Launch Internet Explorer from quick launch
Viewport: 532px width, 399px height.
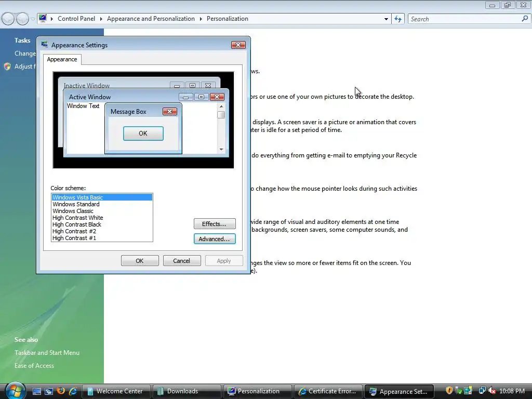pyautogui.click(x=73, y=391)
